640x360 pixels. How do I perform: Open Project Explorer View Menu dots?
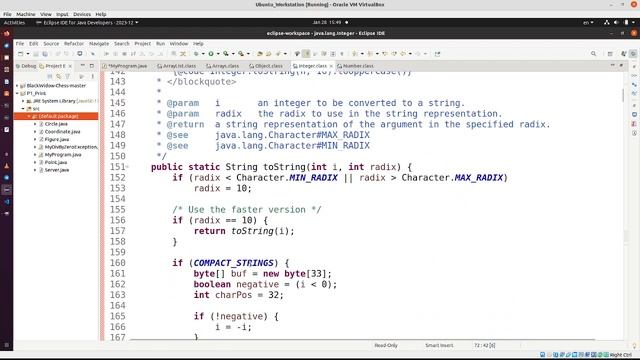point(93,76)
